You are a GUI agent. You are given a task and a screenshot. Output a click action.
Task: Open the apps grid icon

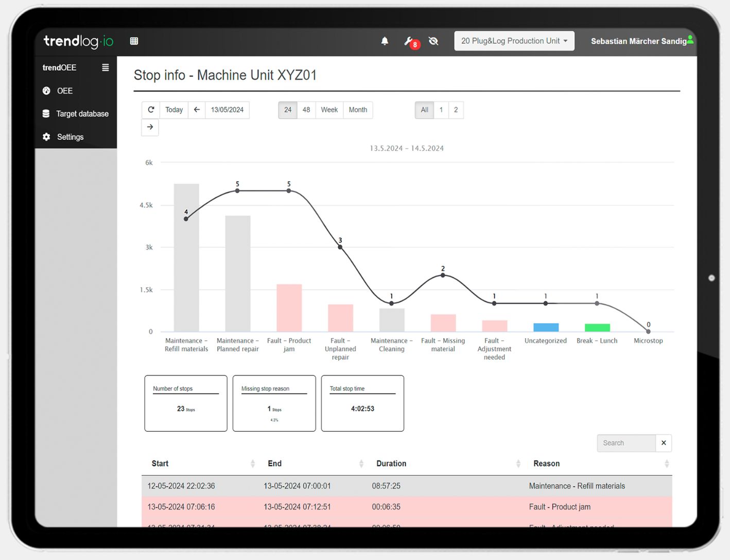(134, 41)
